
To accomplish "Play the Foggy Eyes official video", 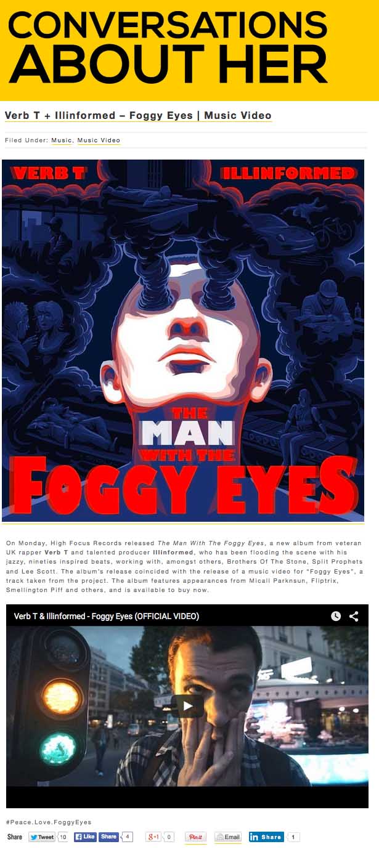I will (188, 706).
